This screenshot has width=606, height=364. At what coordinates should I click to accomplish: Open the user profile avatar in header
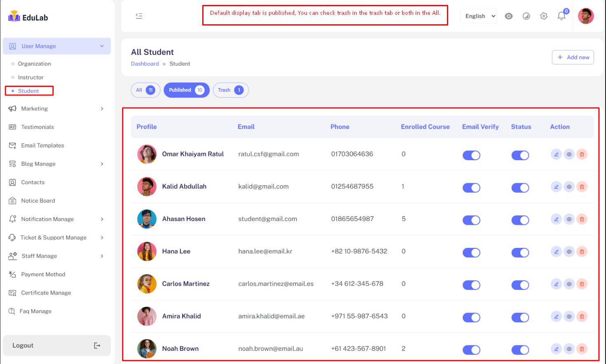coord(585,16)
